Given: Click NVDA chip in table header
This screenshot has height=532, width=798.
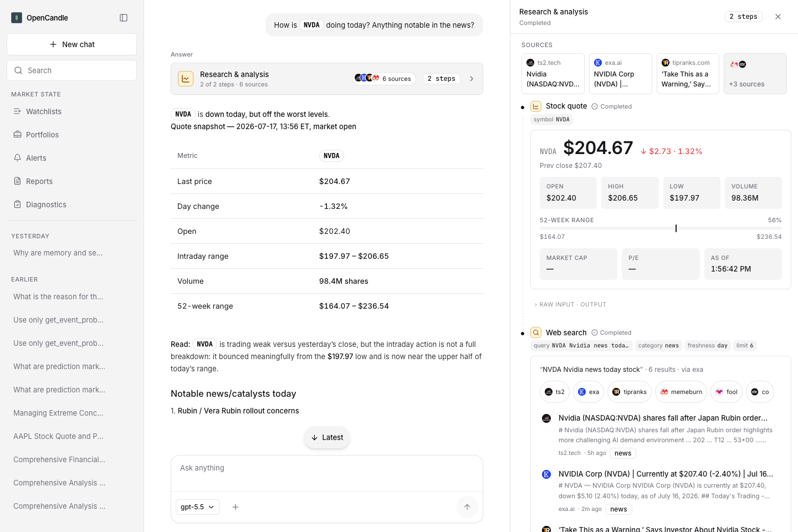Looking at the screenshot, I should pos(331,156).
